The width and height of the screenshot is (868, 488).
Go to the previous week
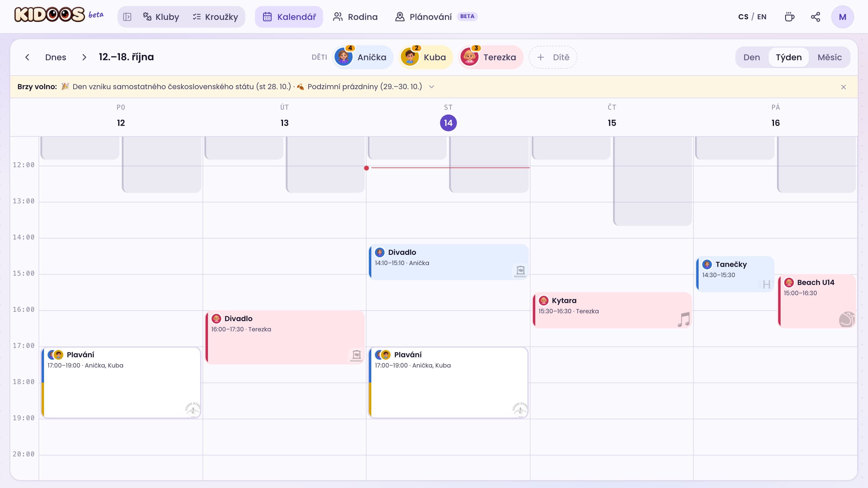(27, 57)
